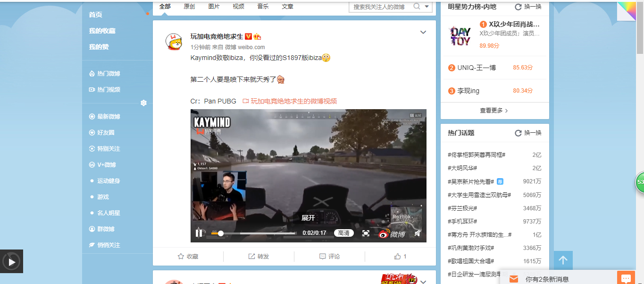Open 我的收藏 in sidebar

tap(102, 31)
